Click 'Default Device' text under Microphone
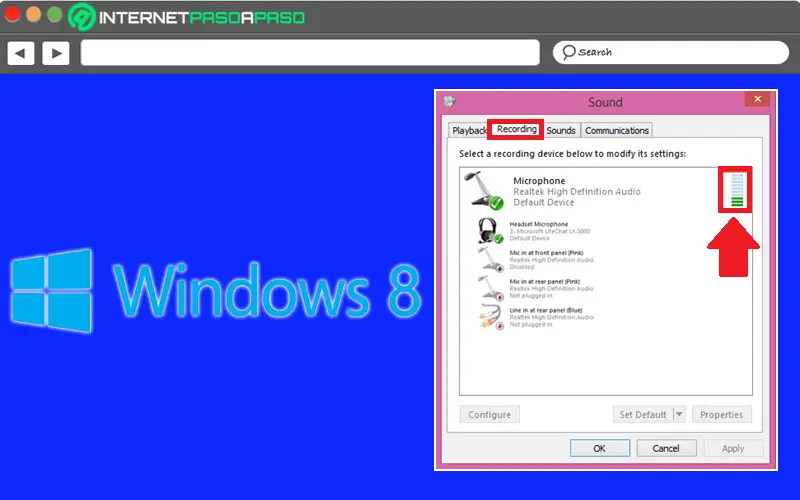Screen dimensions: 800x500 pyautogui.click(x=543, y=203)
